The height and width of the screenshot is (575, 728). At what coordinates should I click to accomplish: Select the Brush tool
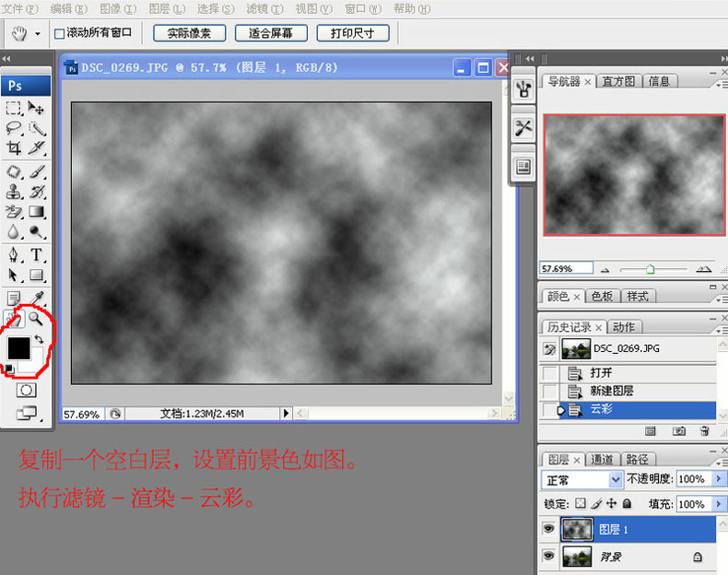[x=37, y=171]
